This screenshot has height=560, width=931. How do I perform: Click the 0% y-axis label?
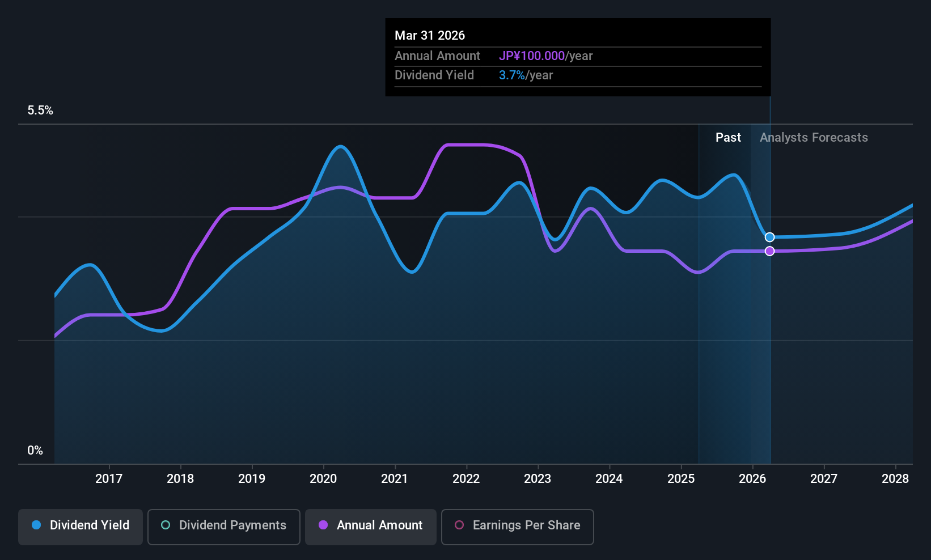35,451
